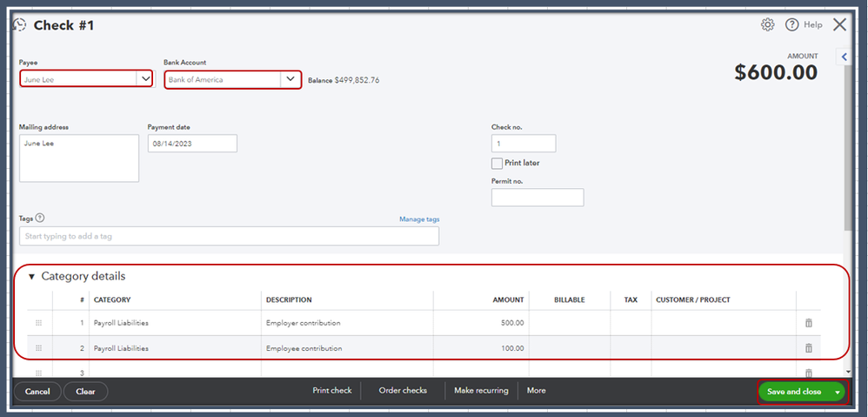The height and width of the screenshot is (417, 868).
Task: Open the More menu
Action: [537, 390]
